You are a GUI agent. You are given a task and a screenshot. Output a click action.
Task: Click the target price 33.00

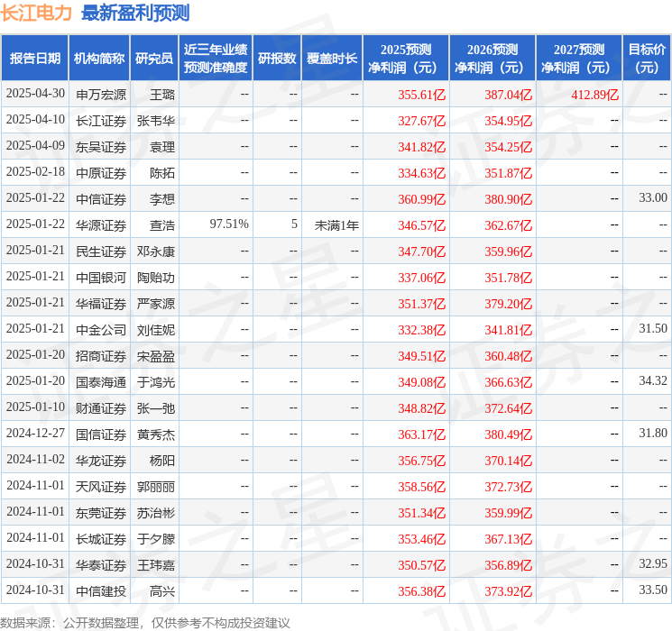[x=653, y=198]
